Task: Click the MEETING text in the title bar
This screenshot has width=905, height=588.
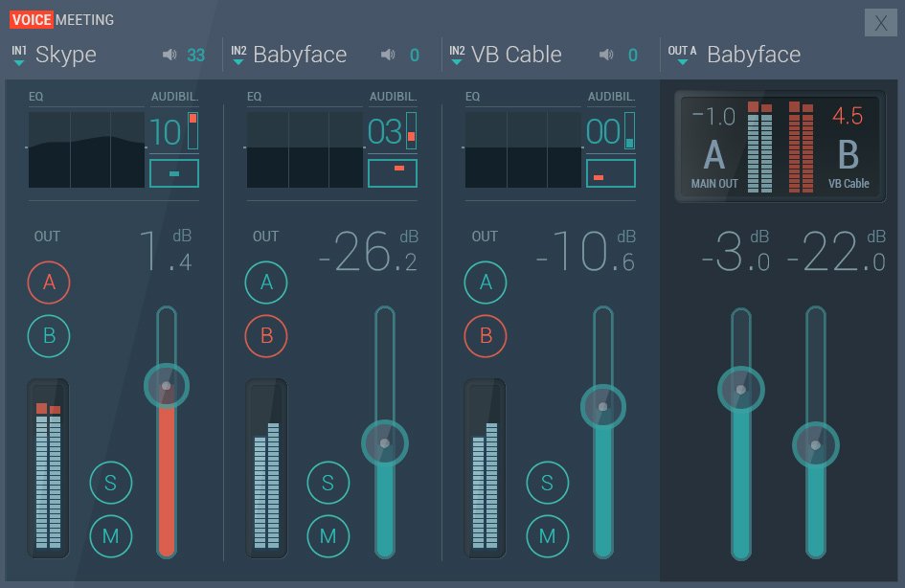Action: (85, 19)
